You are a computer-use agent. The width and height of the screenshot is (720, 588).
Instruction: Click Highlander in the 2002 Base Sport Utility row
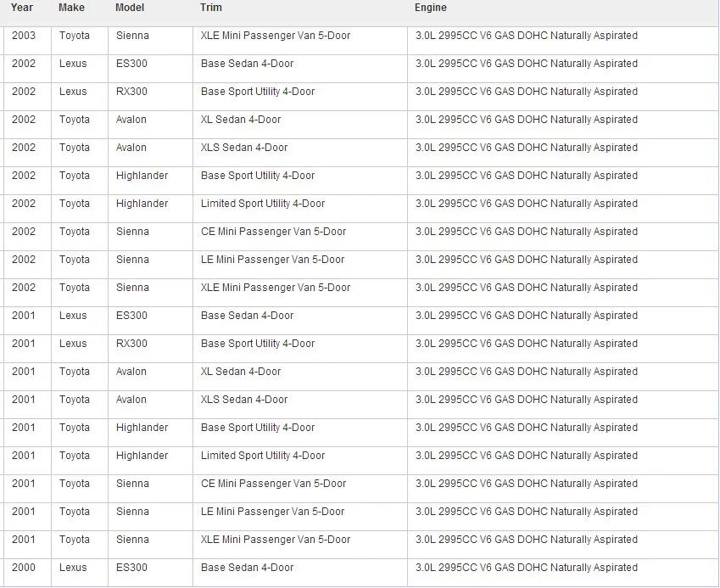[x=142, y=176]
